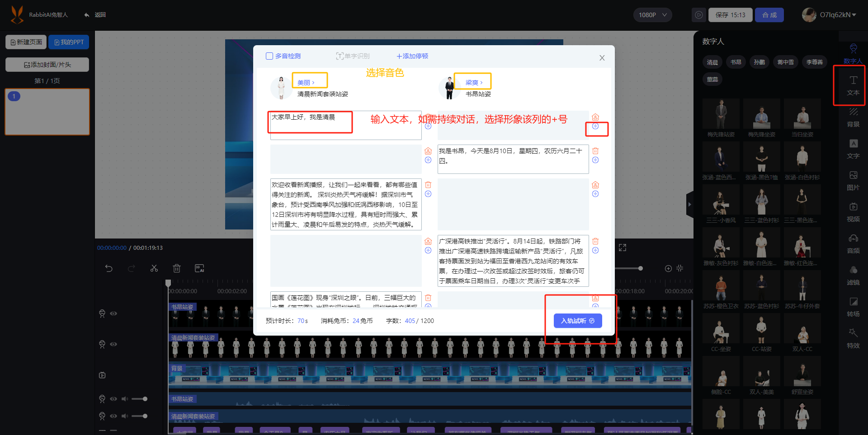Open the 背景 background panel
The image size is (868, 435).
[x=853, y=117]
